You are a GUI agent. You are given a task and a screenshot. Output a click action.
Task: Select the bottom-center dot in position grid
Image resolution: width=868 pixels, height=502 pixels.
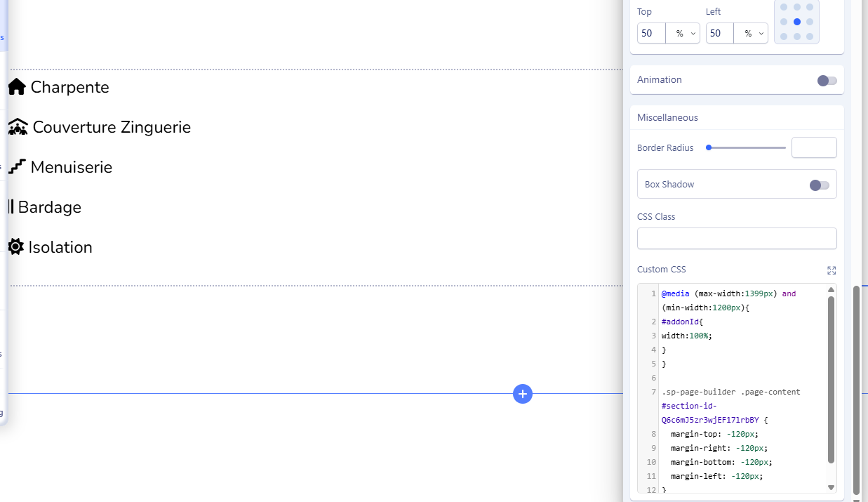797,36
